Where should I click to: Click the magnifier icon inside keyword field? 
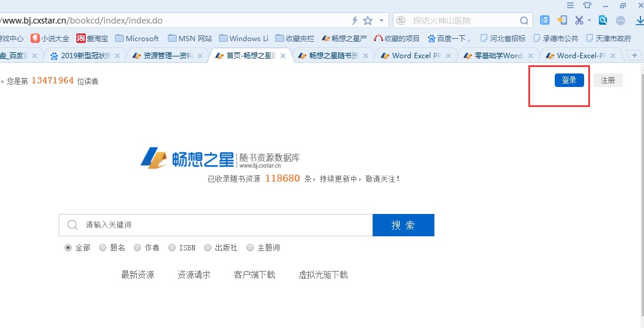[x=72, y=225]
